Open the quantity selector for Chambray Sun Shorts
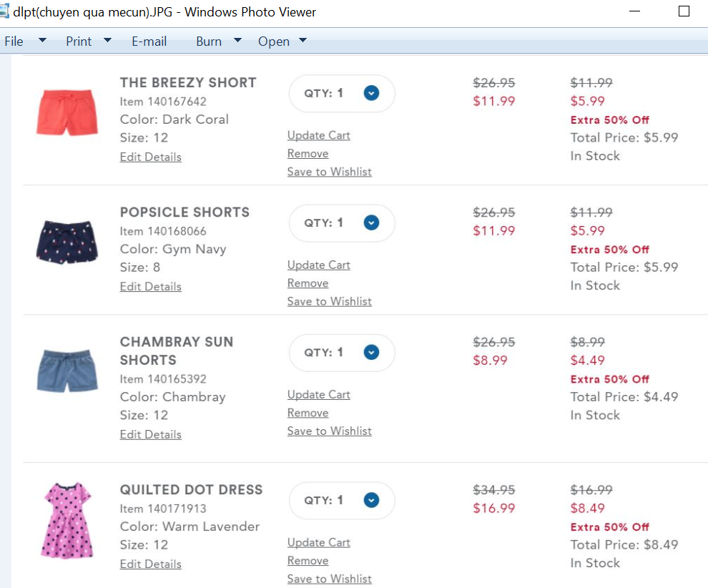 (x=370, y=352)
